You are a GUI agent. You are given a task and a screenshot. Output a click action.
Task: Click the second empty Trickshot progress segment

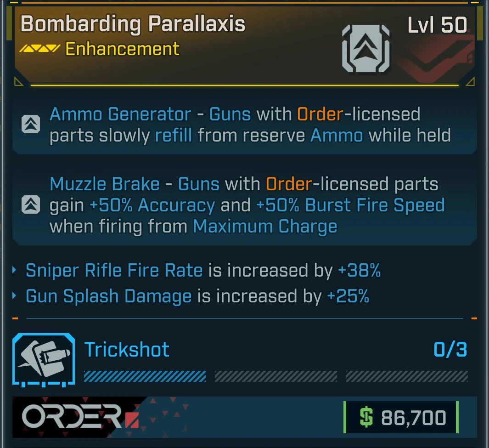(275, 376)
